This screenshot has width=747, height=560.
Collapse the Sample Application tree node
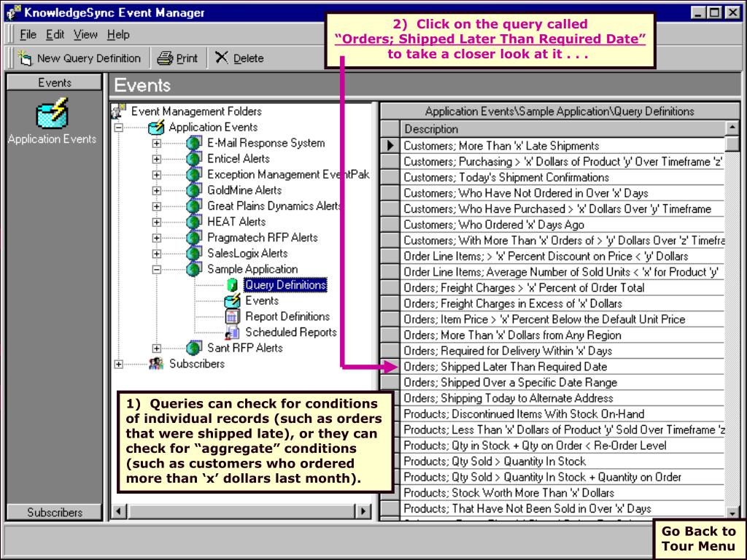tap(156, 270)
